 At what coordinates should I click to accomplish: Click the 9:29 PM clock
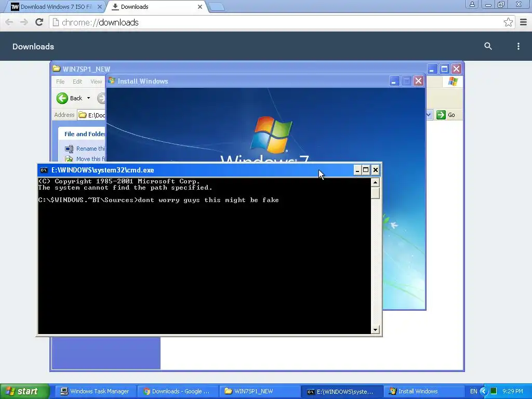point(513,391)
